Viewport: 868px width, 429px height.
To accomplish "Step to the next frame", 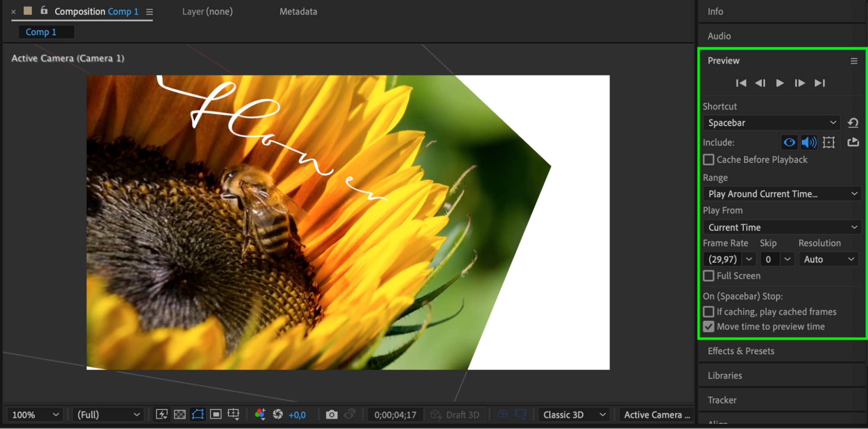I will click(x=799, y=83).
